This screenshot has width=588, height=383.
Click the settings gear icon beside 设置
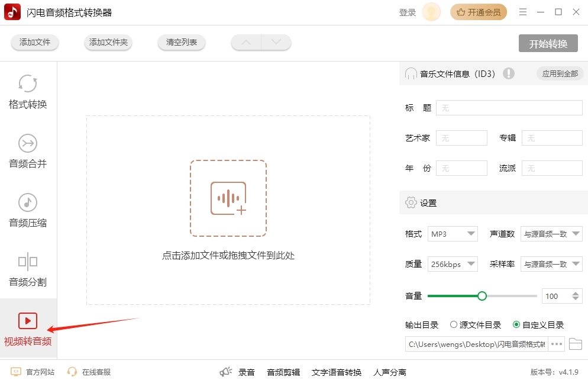pyautogui.click(x=411, y=202)
